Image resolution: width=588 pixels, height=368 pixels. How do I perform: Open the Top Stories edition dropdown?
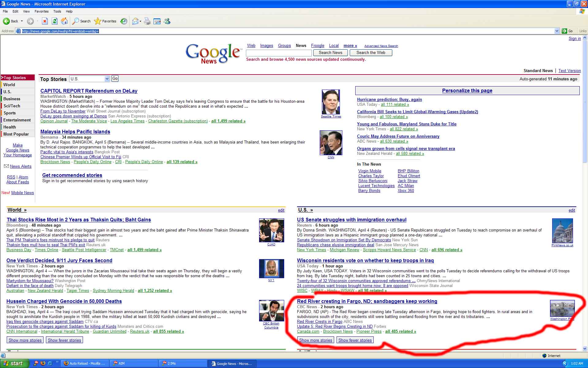[89, 79]
